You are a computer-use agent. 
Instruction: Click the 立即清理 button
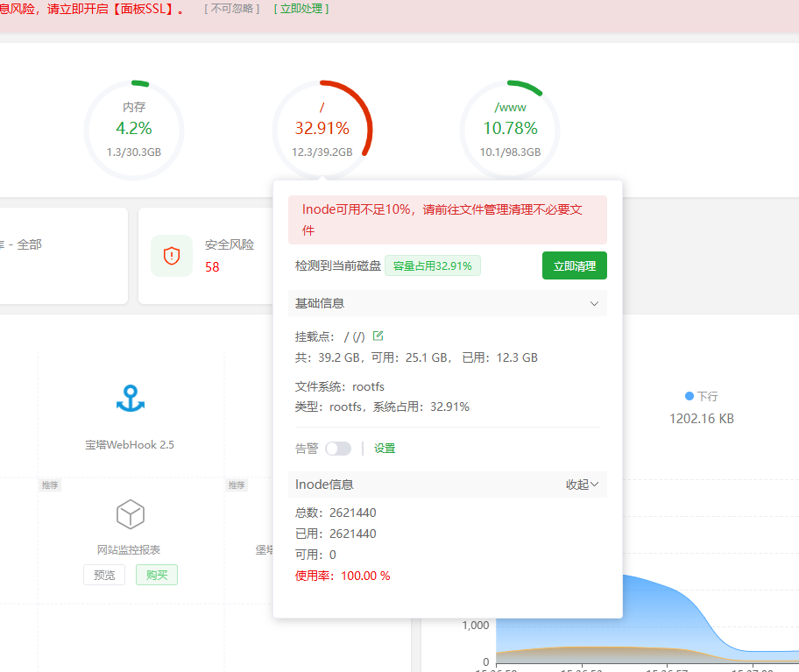click(x=575, y=265)
